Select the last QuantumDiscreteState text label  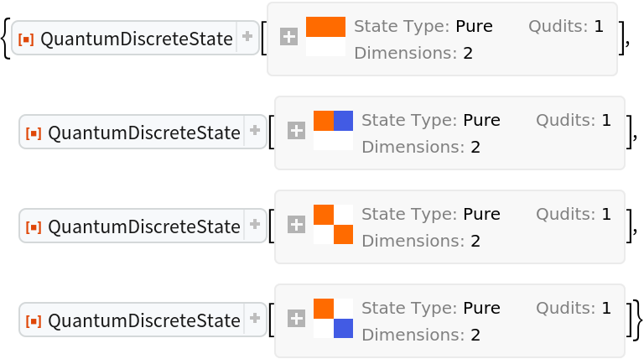point(143,320)
